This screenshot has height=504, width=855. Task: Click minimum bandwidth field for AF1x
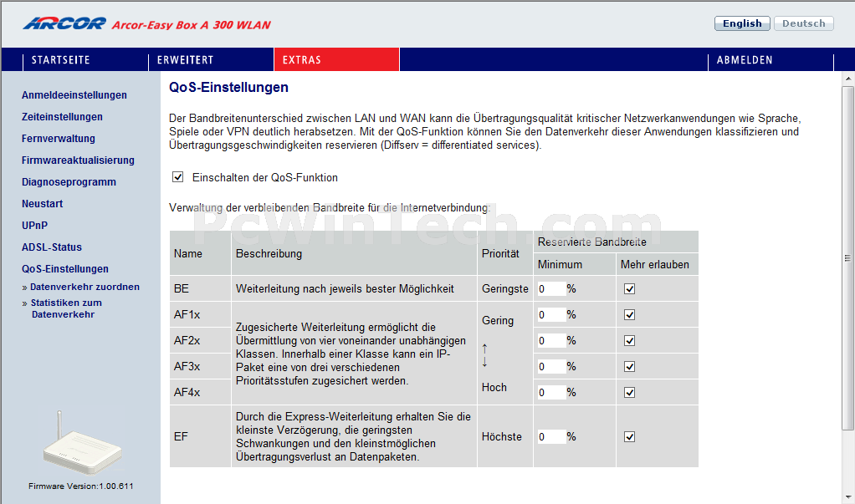[551, 315]
